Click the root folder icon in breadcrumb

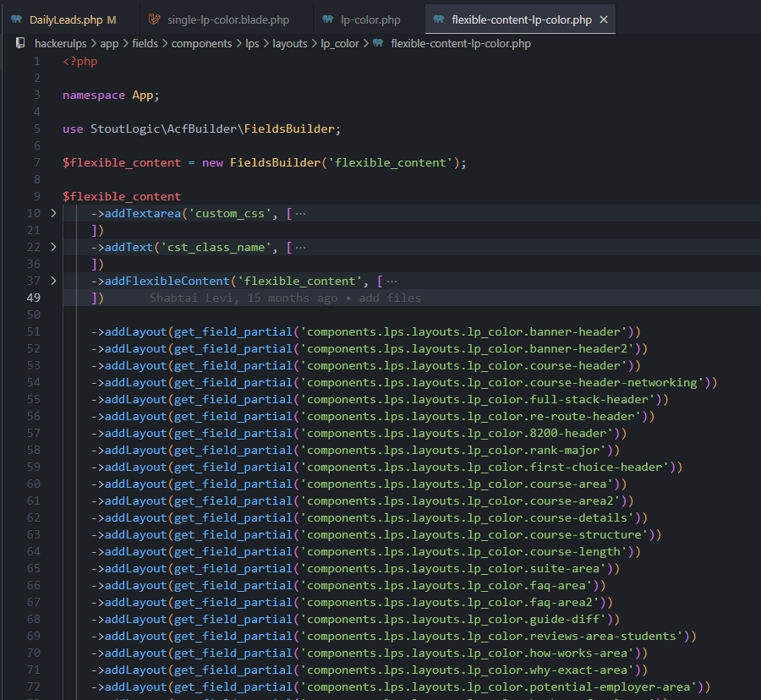pos(19,43)
